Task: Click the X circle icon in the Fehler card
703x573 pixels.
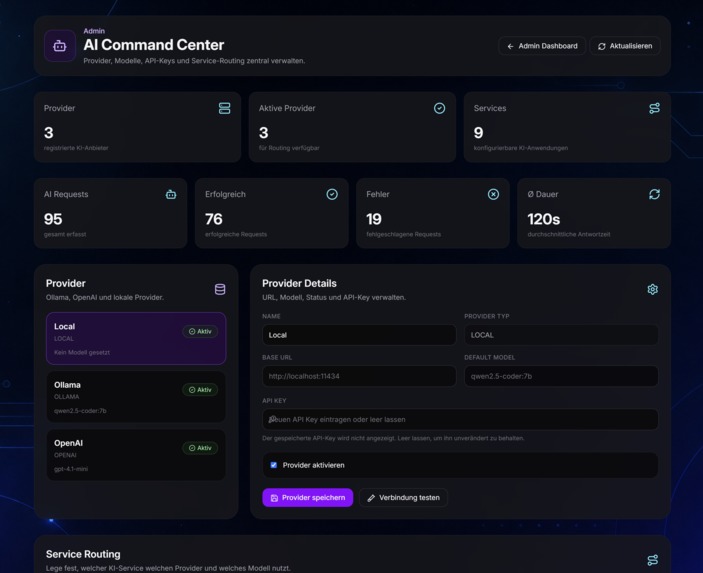Action: (493, 194)
